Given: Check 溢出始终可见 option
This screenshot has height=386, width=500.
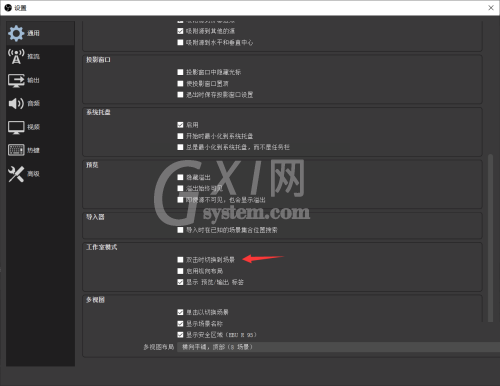Looking at the screenshot, I should pos(180,188).
